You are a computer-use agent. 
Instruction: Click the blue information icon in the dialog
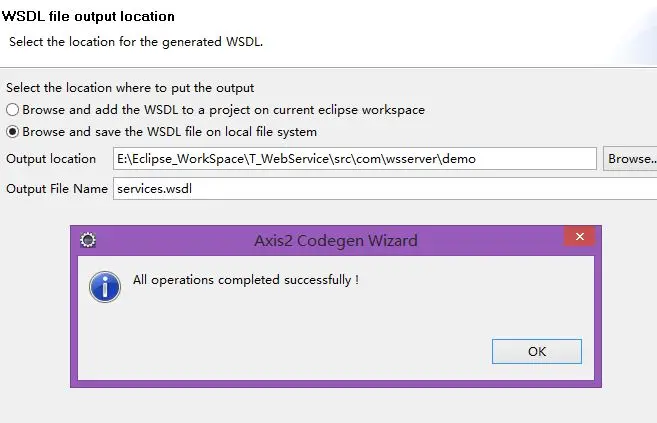click(x=105, y=287)
